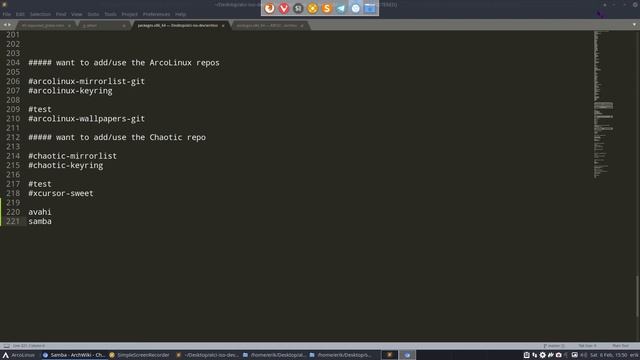This screenshot has width=640, height=360.
Task: Switch to Samba ArchWiki browser window
Action: pos(74,355)
